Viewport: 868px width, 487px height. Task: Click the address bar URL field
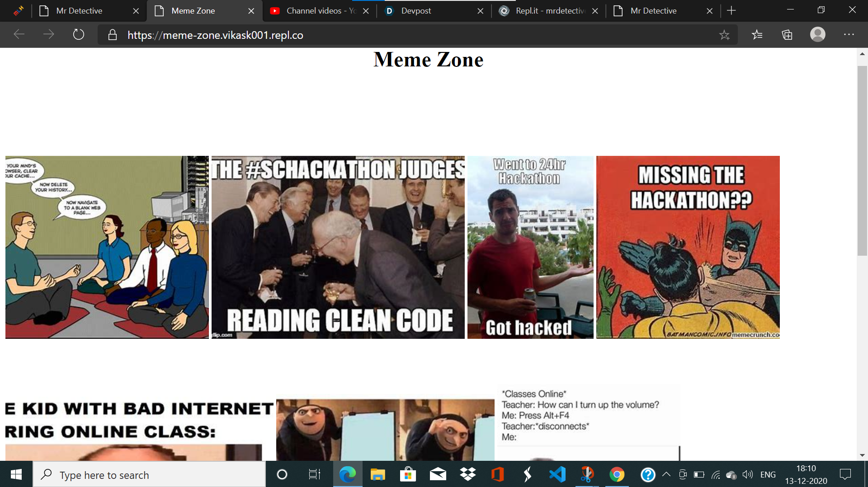click(x=418, y=35)
